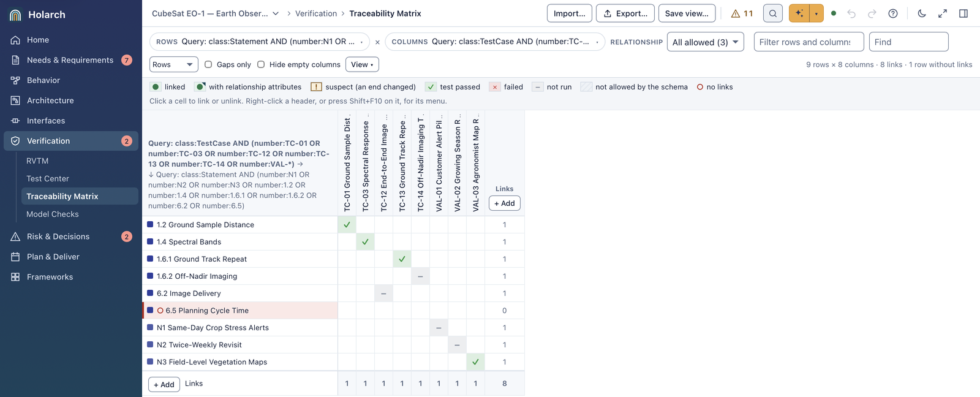Toggle passed cell 1.4 and TC-03
This screenshot has height=397, width=980.
(x=365, y=242)
